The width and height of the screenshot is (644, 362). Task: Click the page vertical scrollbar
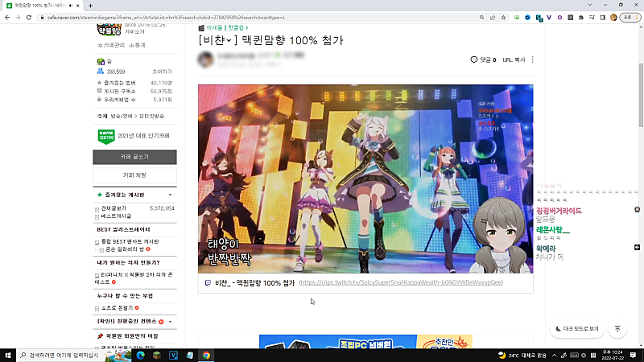(641, 96)
